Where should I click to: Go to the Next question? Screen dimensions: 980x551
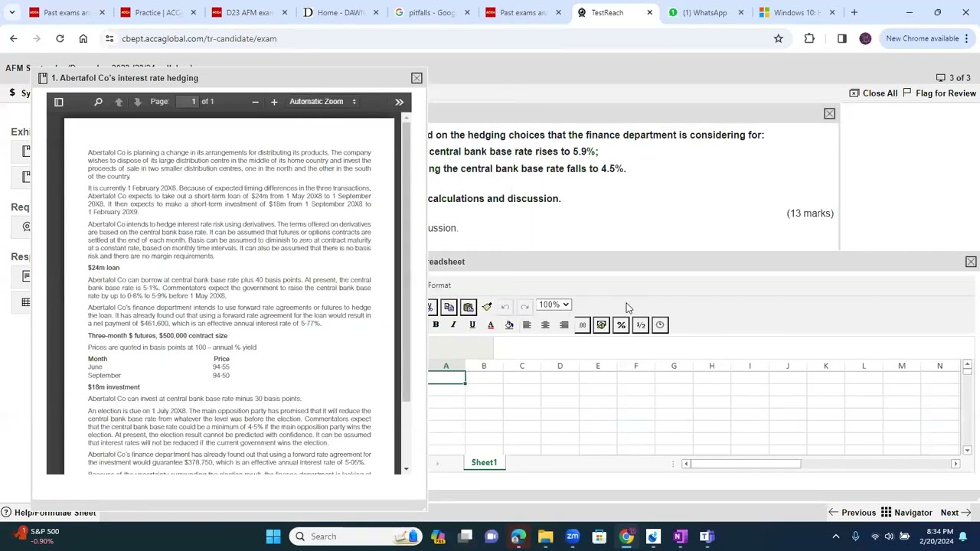point(955,513)
